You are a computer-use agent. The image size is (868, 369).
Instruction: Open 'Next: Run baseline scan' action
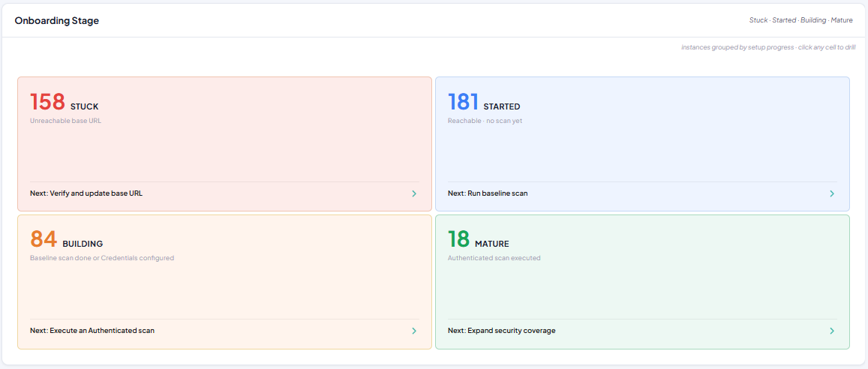(x=488, y=193)
